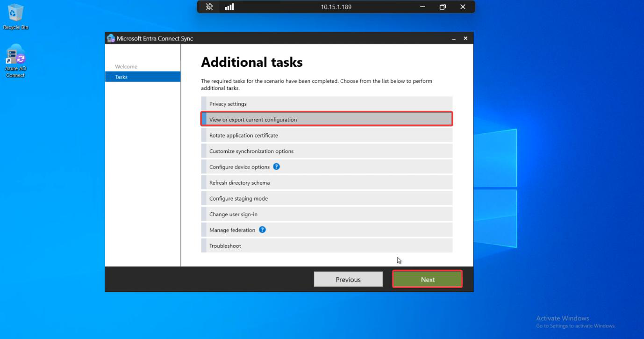The height and width of the screenshot is (339, 644).
Task: Close the remote session 10.15.1.189
Action: point(463,7)
